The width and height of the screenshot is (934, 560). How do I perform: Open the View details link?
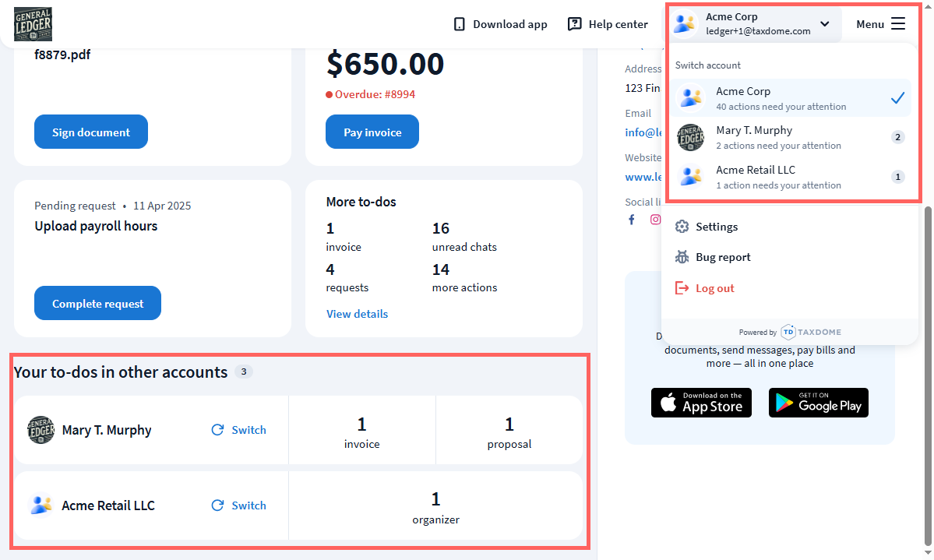[357, 314]
